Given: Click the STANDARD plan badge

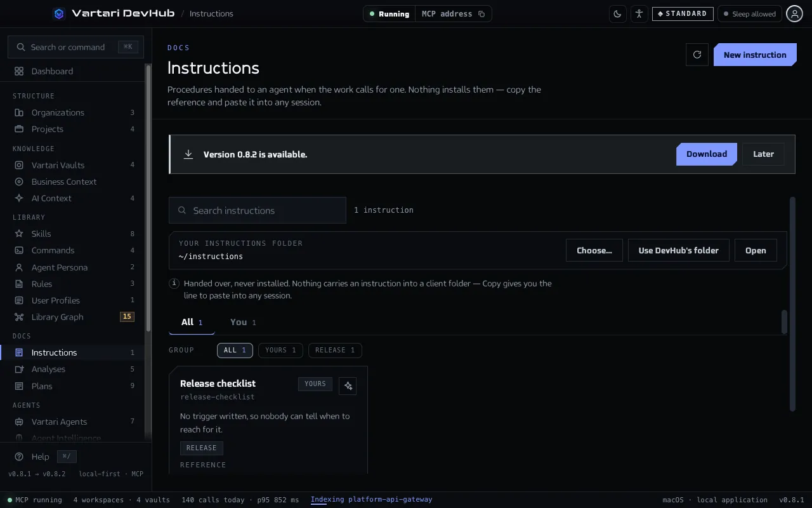Looking at the screenshot, I should pos(683,14).
